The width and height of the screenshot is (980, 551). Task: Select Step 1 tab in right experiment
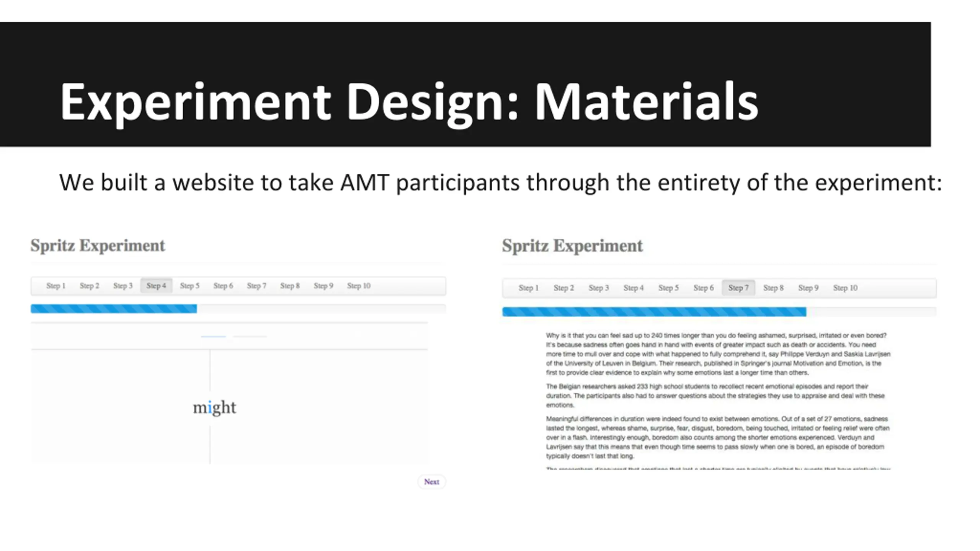(x=528, y=288)
